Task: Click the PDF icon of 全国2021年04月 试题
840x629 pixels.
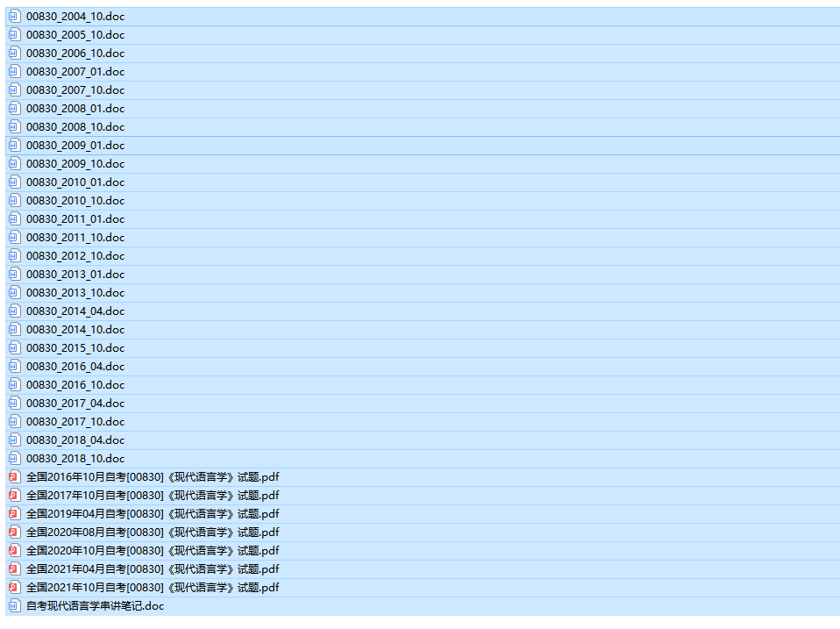Action: tap(14, 569)
